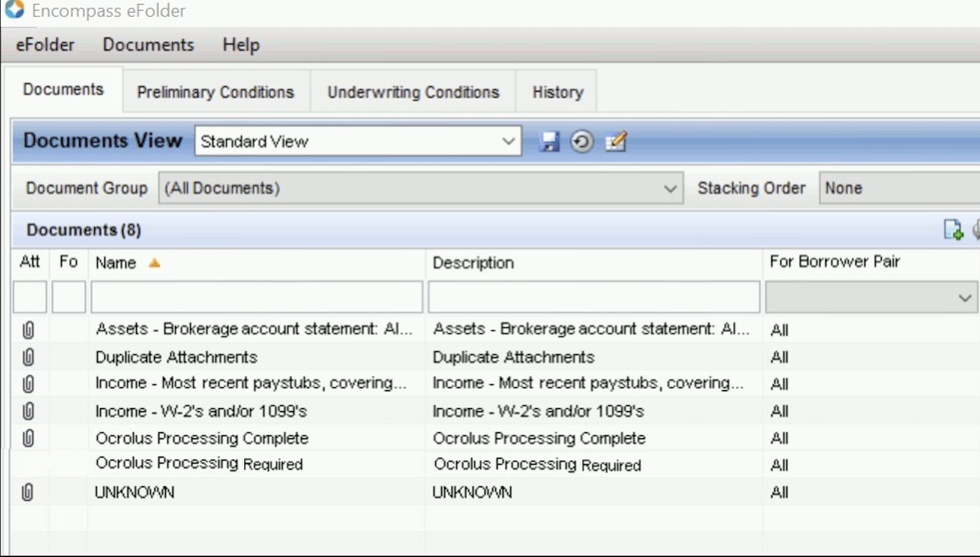Viewport: 980px width, 557px height.
Task: Switch to Preliminary Conditions tab
Action: [x=216, y=92]
